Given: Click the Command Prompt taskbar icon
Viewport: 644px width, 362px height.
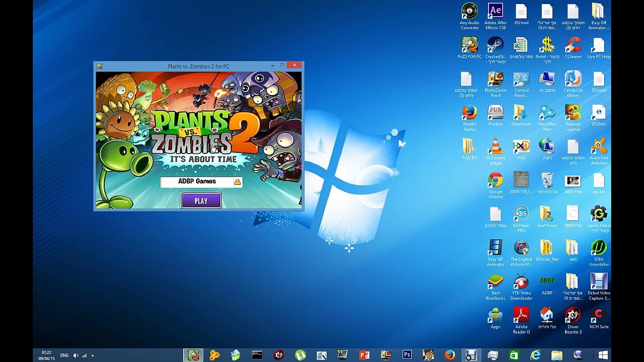Looking at the screenshot, I should pos(257,355).
